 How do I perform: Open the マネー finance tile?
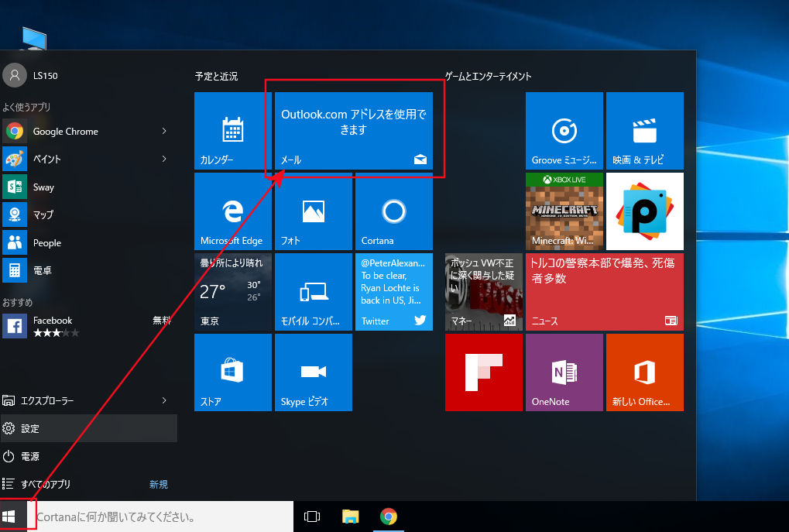tap(484, 292)
